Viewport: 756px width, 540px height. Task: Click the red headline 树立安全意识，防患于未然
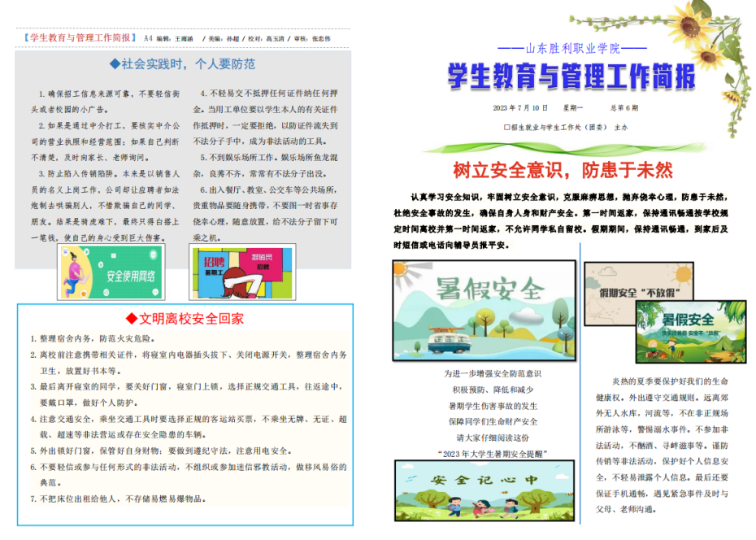(563, 170)
